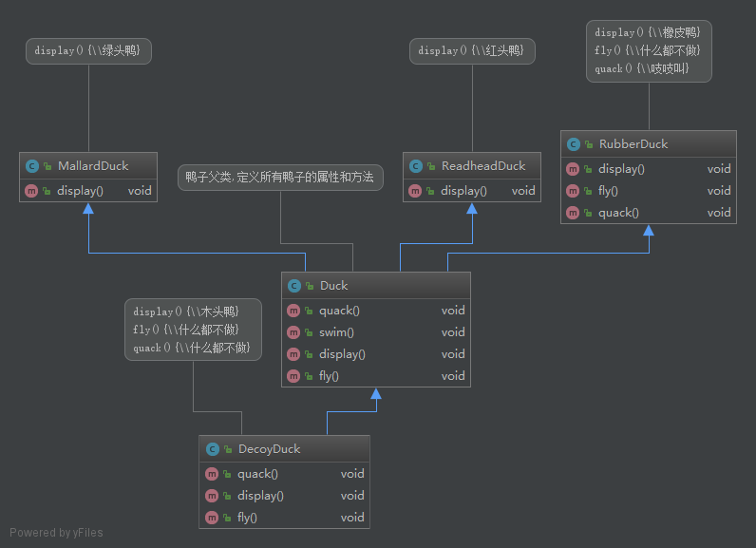Select ReadheadDuck's display() method row
The height and width of the screenshot is (548, 756).
[x=463, y=190]
